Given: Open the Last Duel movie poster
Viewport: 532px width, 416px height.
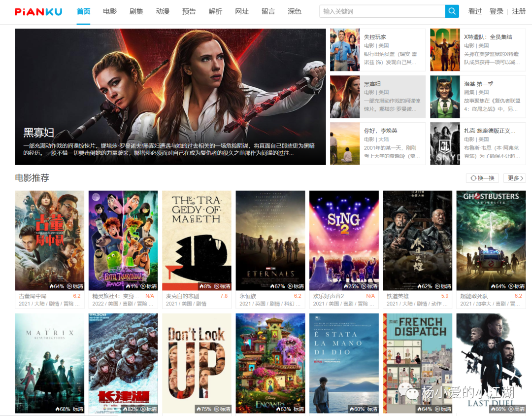Looking at the screenshot, I should 491,363.
